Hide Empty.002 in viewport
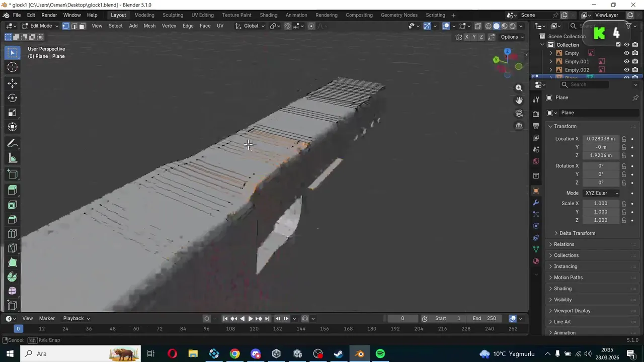Image resolution: width=644 pixels, height=362 pixels. tap(627, 70)
